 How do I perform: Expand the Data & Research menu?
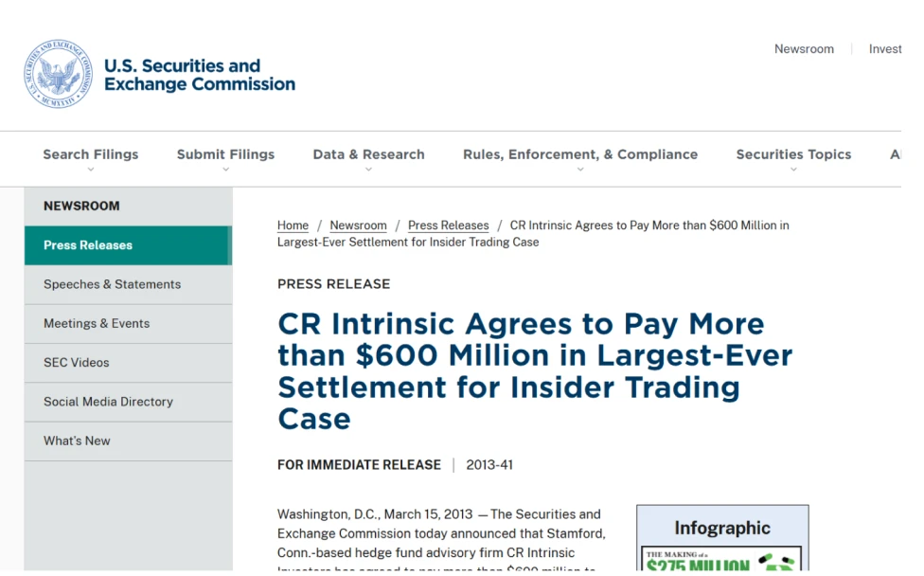click(368, 154)
